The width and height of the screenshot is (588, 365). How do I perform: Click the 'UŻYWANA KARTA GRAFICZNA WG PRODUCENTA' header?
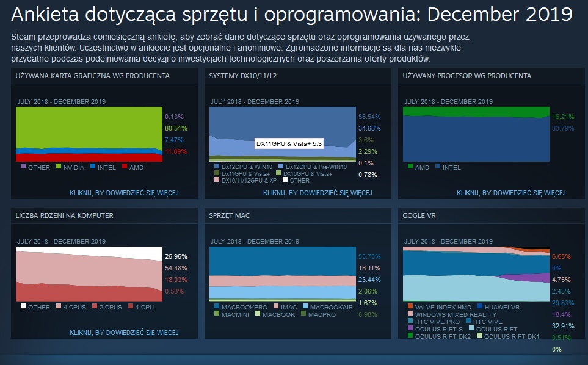pos(93,76)
